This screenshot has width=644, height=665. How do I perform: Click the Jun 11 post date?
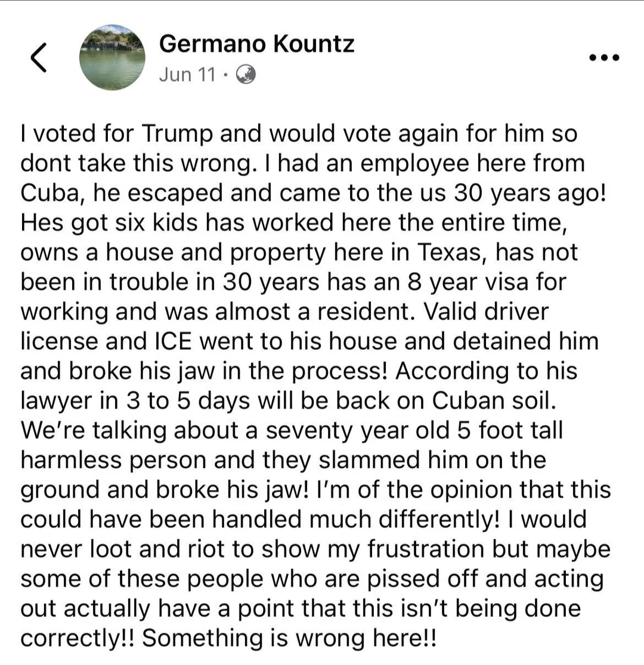tap(188, 74)
